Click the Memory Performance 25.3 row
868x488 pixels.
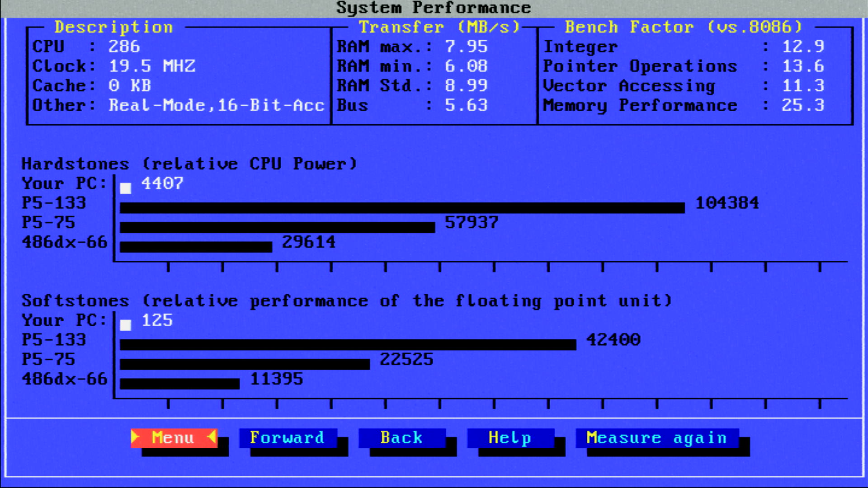click(684, 105)
